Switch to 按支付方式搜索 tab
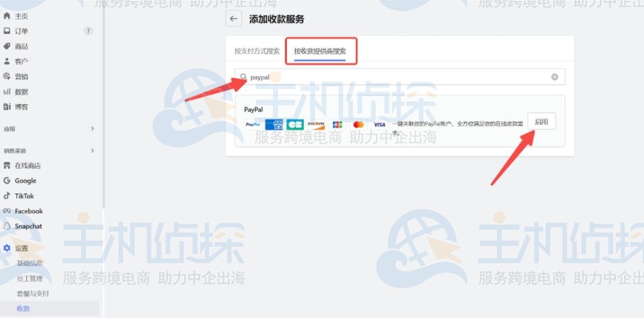The image size is (644, 318). click(257, 52)
